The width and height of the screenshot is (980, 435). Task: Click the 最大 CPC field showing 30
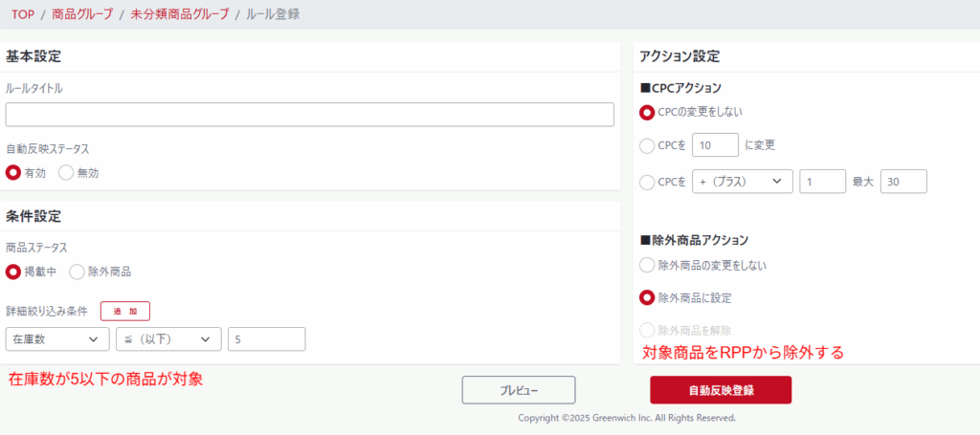(903, 182)
